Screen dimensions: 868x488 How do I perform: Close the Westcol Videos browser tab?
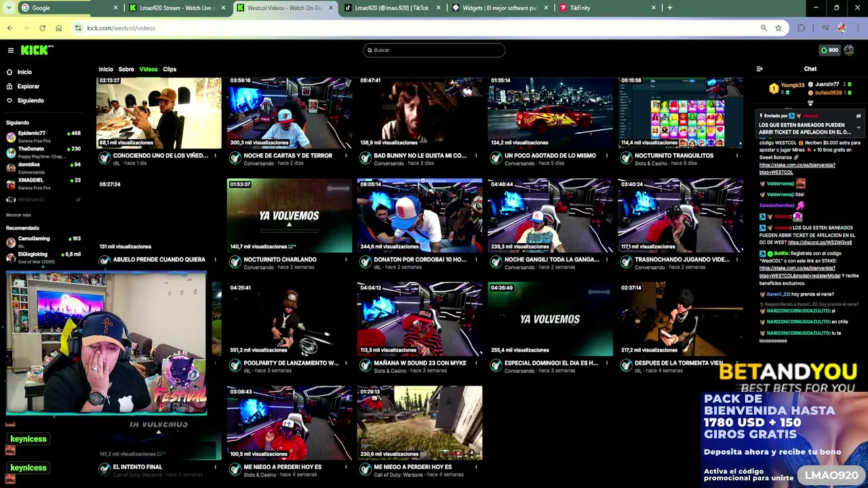pyautogui.click(x=331, y=7)
